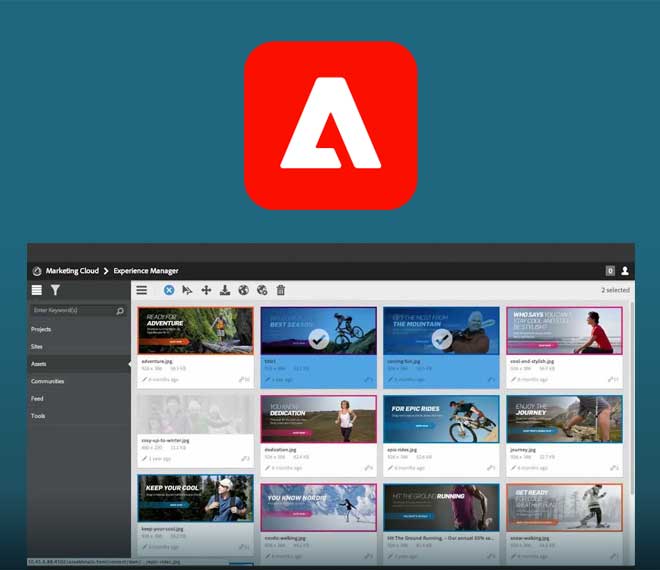Click the epic-rides.jpg file name
The image size is (660, 570).
click(402, 450)
